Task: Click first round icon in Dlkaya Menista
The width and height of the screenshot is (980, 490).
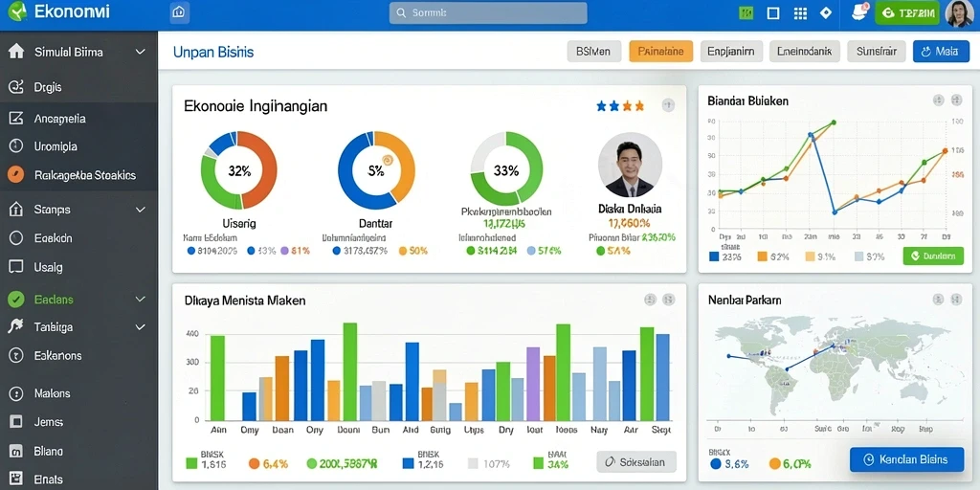Action: click(650, 300)
